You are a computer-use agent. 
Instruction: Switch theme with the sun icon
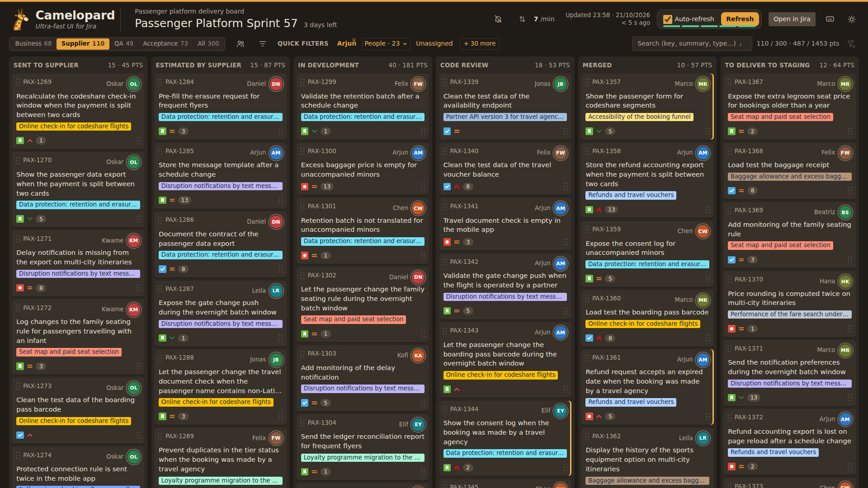[852, 19]
